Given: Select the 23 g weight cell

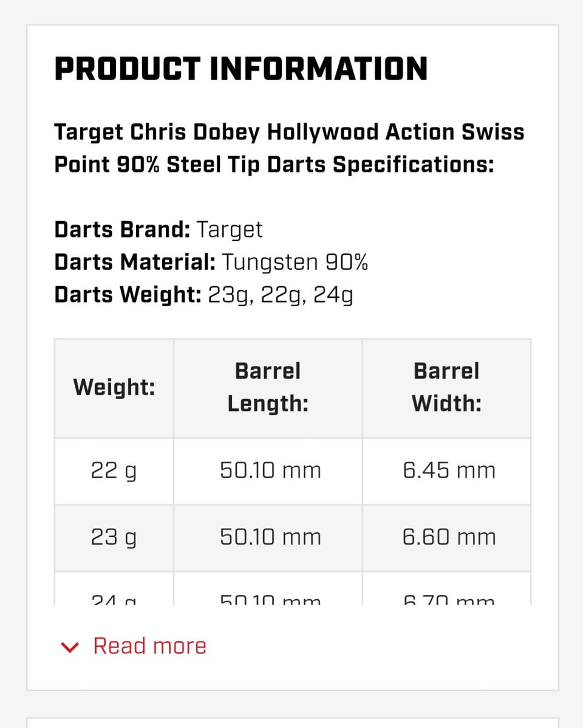Looking at the screenshot, I should click(x=114, y=537).
